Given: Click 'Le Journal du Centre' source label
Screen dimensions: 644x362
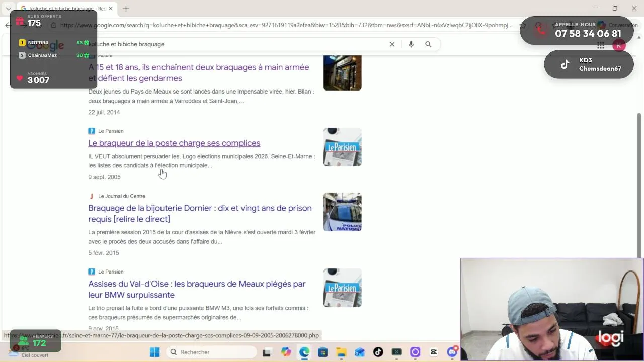Looking at the screenshot, I should pyautogui.click(x=121, y=196).
